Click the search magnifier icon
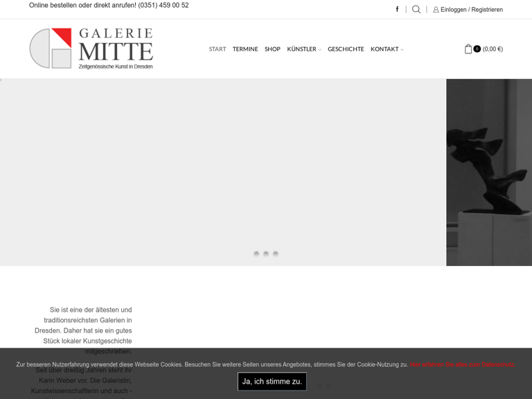Image resolution: width=532 pixels, height=399 pixels. [x=416, y=10]
